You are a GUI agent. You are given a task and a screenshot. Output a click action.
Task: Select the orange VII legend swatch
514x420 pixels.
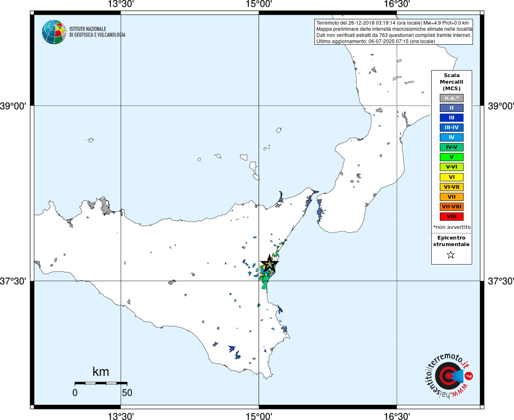pyautogui.click(x=452, y=197)
